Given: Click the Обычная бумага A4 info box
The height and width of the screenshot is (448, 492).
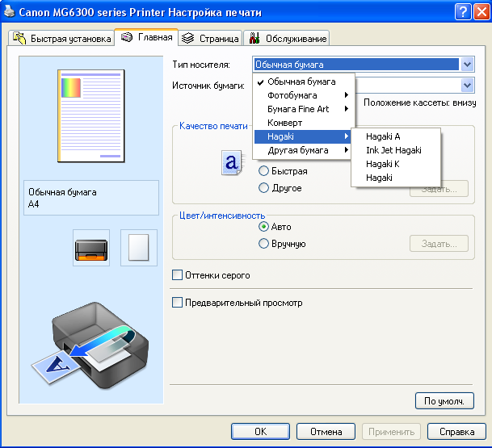Looking at the screenshot, I should [x=91, y=198].
